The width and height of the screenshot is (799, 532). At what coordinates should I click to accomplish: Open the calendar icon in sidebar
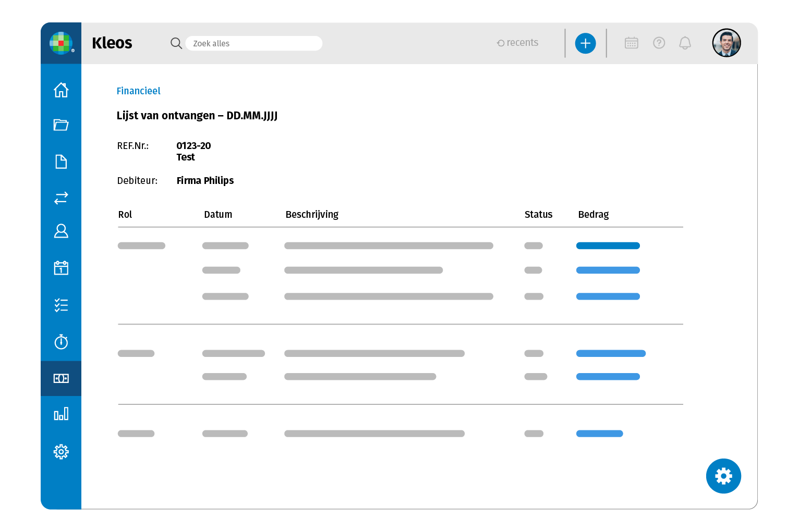click(x=61, y=268)
